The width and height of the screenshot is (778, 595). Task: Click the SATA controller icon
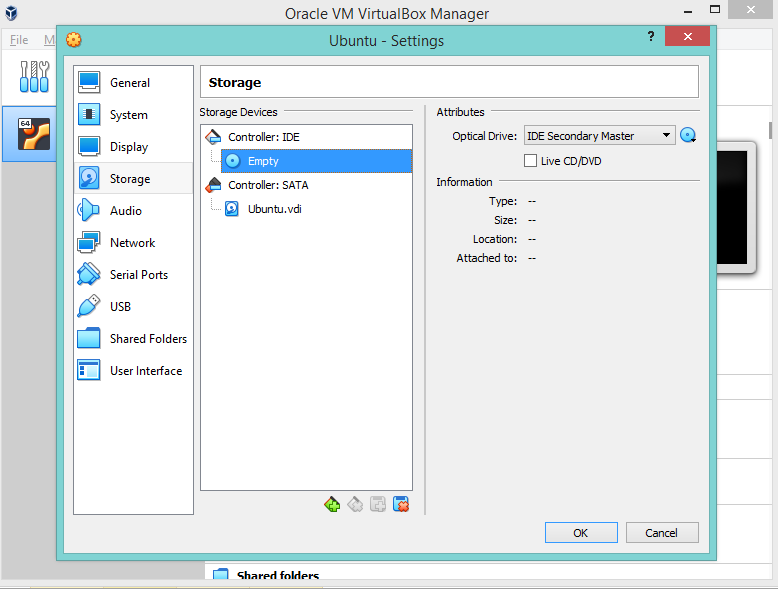pos(213,185)
